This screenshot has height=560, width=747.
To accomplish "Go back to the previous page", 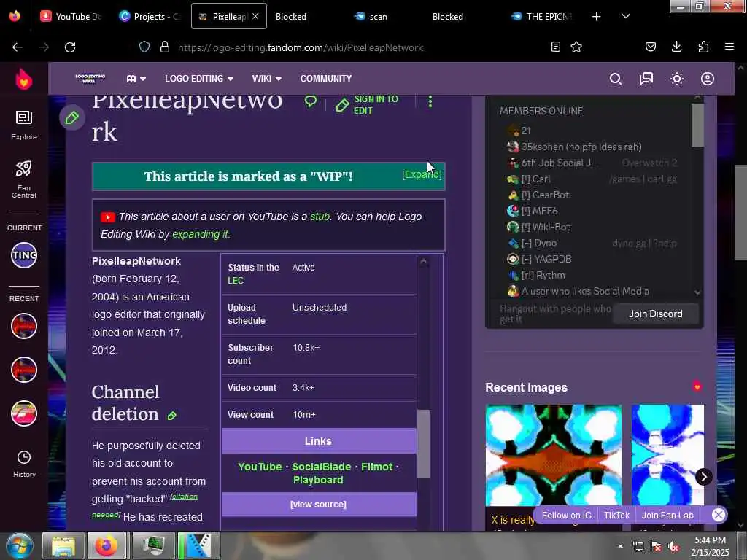I will (x=18, y=47).
